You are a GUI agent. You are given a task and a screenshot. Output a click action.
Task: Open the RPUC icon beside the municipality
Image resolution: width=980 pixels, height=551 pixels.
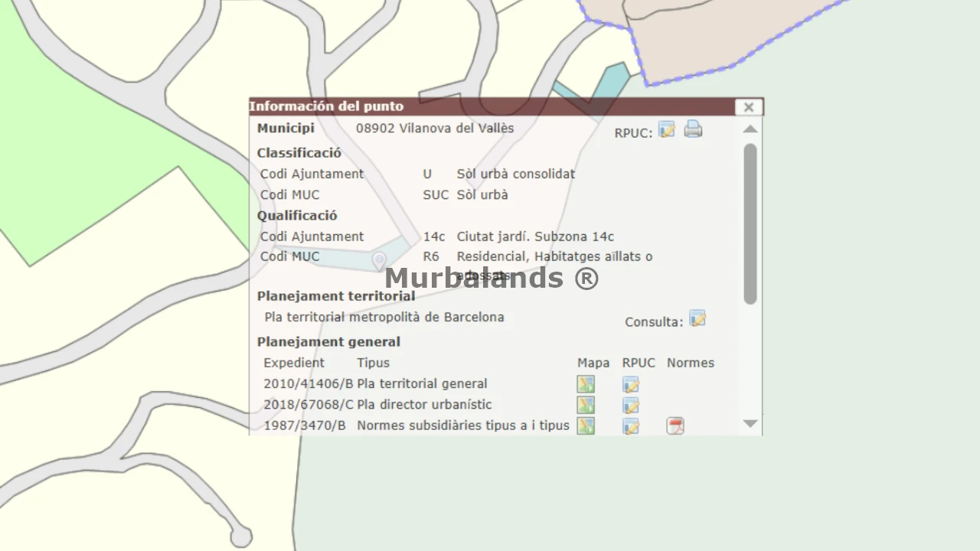click(667, 130)
